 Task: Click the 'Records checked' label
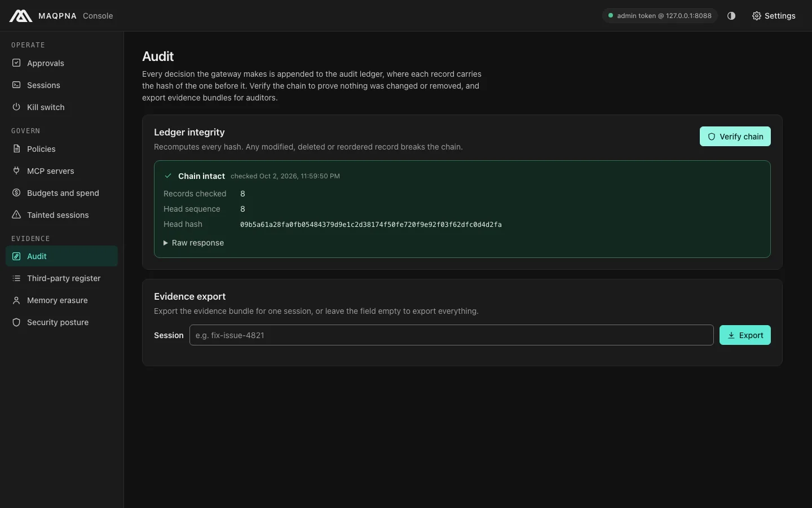pyautogui.click(x=195, y=194)
